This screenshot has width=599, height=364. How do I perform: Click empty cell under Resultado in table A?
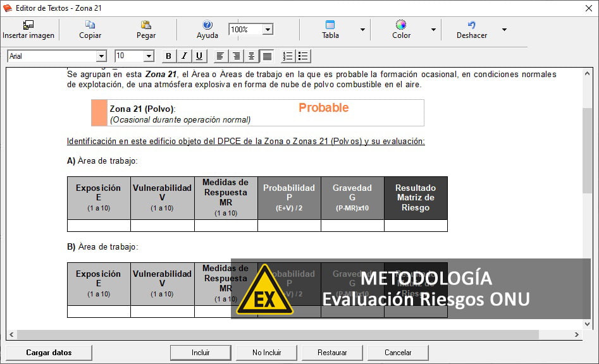pos(416,226)
